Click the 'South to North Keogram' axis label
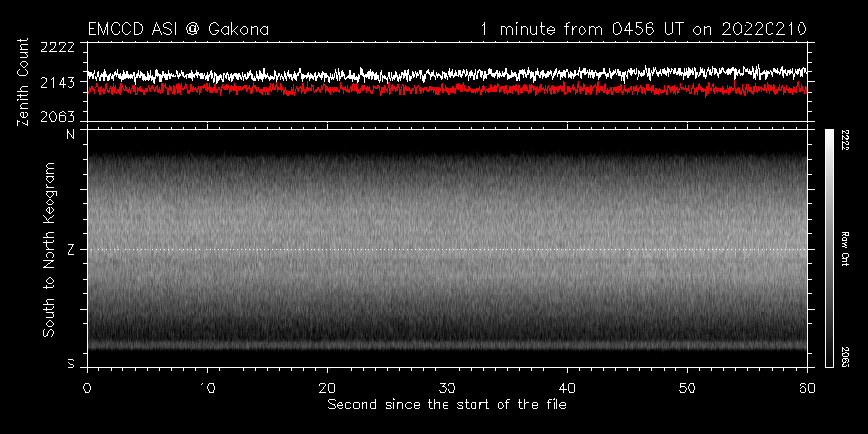The height and width of the screenshot is (434, 868). (x=49, y=249)
